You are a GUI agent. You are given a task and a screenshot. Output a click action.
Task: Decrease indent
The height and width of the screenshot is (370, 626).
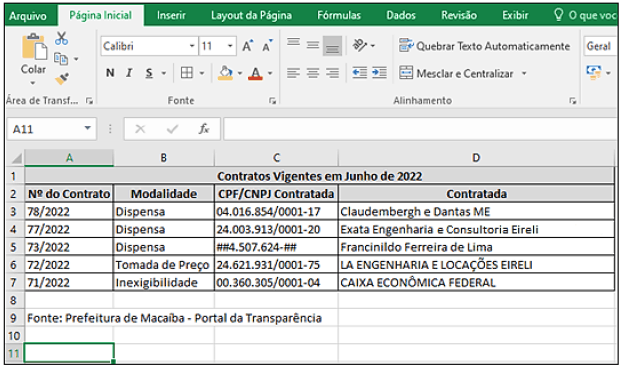click(360, 73)
